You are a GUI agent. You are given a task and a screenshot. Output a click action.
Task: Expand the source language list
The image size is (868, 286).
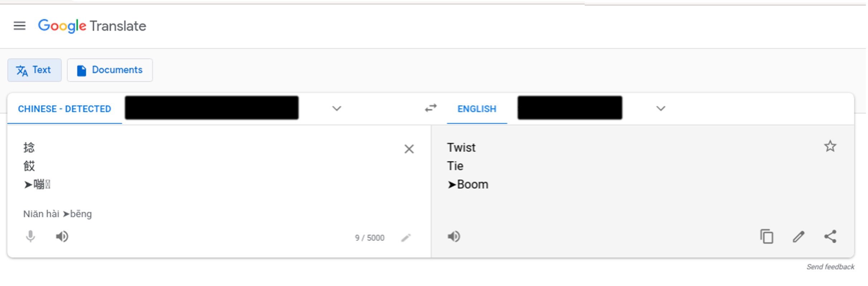(337, 108)
